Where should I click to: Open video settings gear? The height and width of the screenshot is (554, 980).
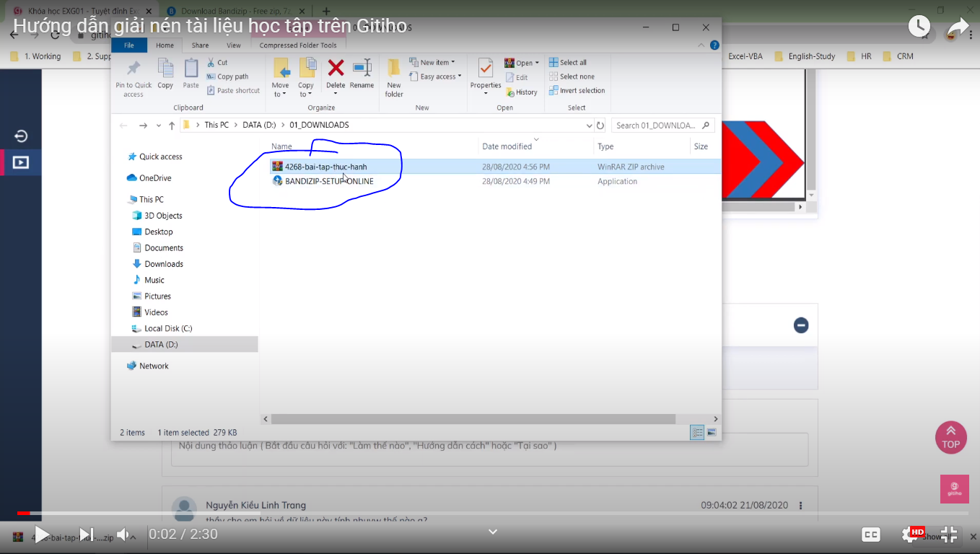(909, 535)
